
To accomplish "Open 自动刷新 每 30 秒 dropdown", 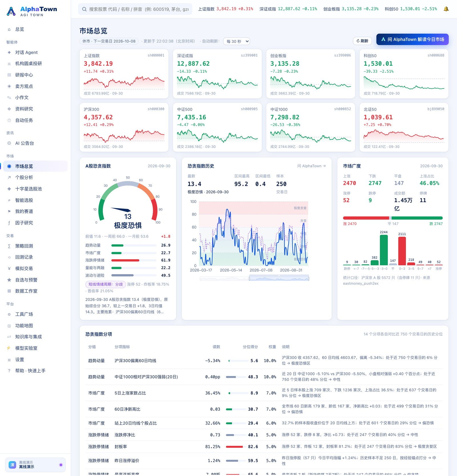I will [236, 41].
